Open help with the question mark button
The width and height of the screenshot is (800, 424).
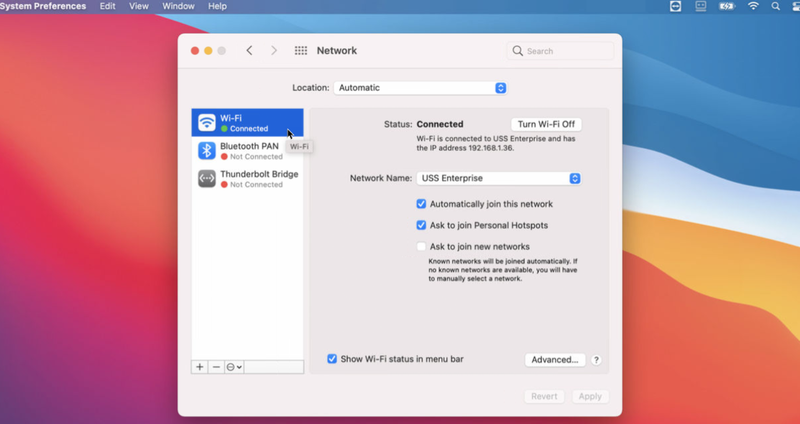(596, 360)
